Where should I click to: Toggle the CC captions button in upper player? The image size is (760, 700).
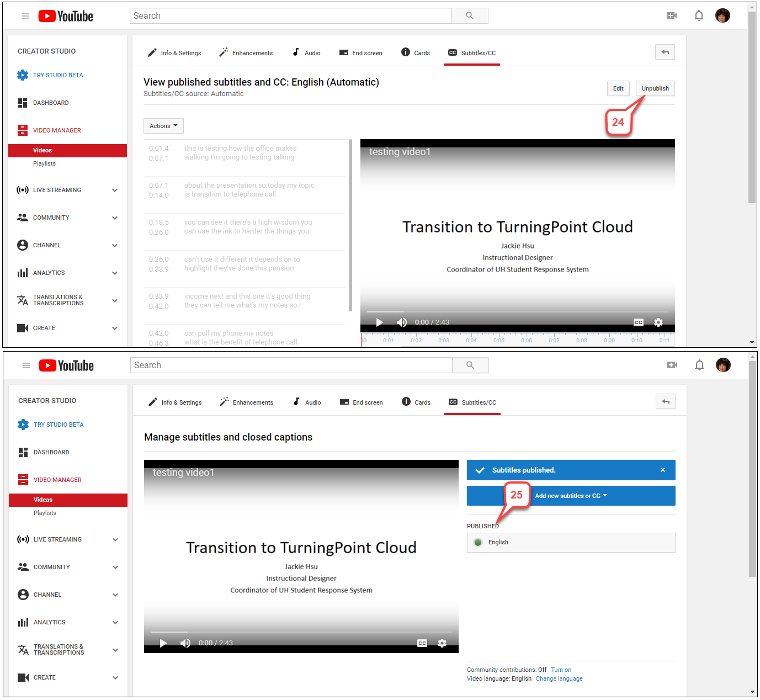click(639, 322)
